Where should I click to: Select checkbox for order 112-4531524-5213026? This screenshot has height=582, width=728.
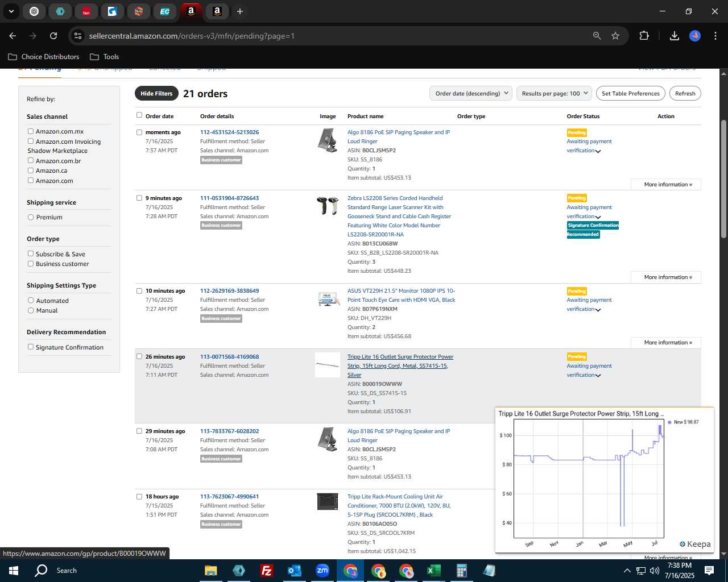click(139, 132)
